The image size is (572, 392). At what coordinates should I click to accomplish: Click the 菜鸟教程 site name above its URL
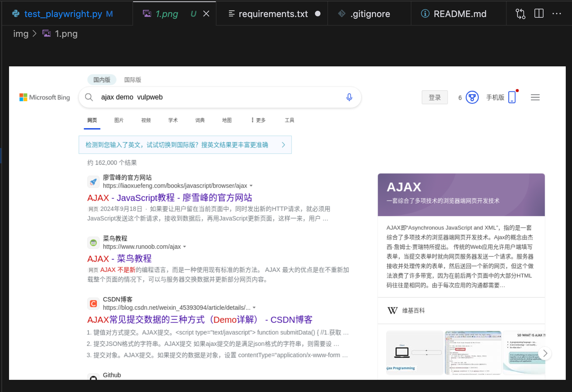pyautogui.click(x=115, y=238)
